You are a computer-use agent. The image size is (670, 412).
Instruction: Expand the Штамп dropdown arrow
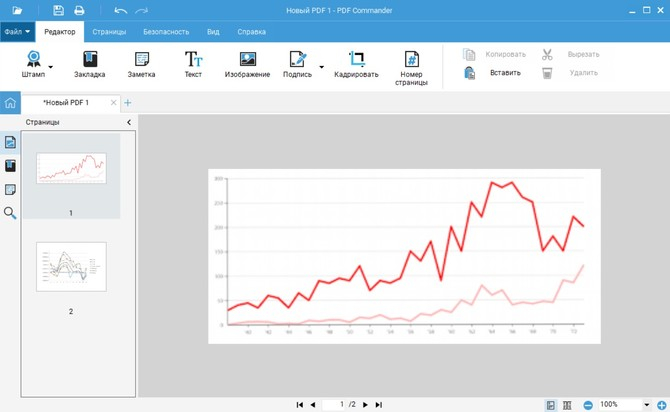click(51, 67)
